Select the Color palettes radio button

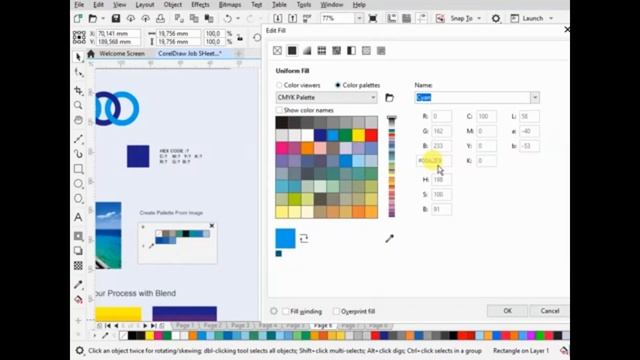338,85
